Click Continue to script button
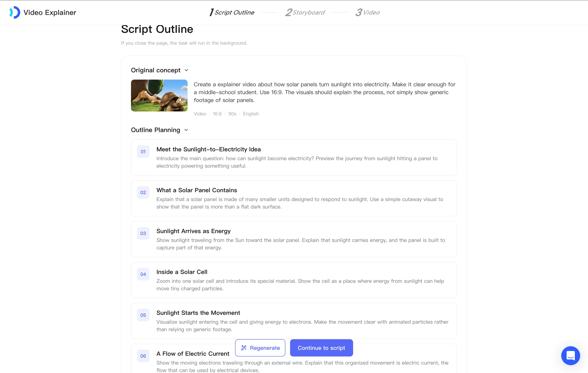The width and height of the screenshot is (588, 373). [x=321, y=348]
